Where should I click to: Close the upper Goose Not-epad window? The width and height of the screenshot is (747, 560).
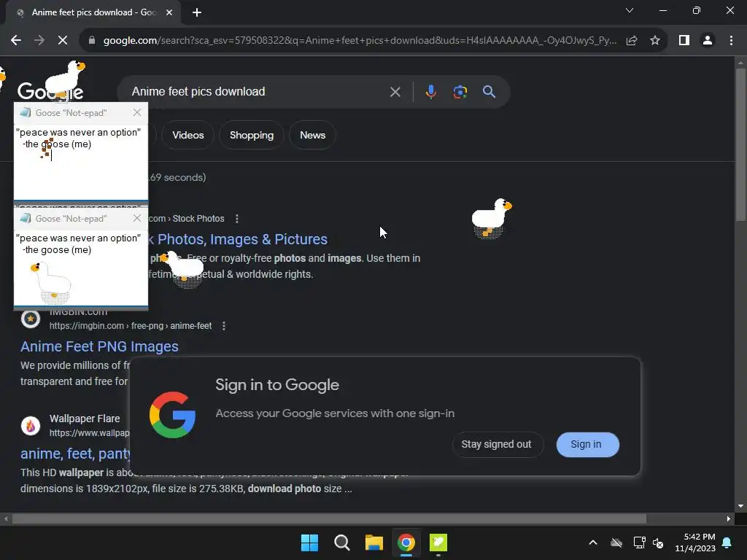tap(137, 112)
